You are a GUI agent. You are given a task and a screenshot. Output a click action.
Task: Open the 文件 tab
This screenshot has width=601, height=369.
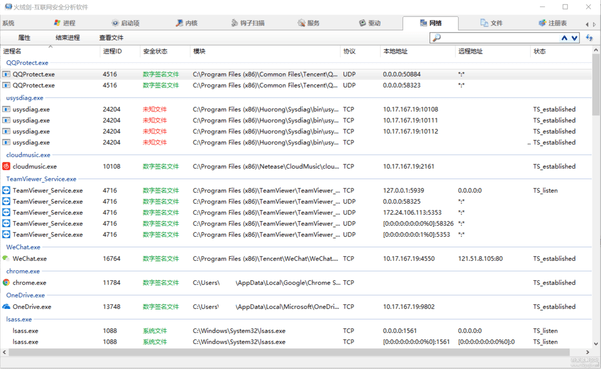(x=491, y=23)
